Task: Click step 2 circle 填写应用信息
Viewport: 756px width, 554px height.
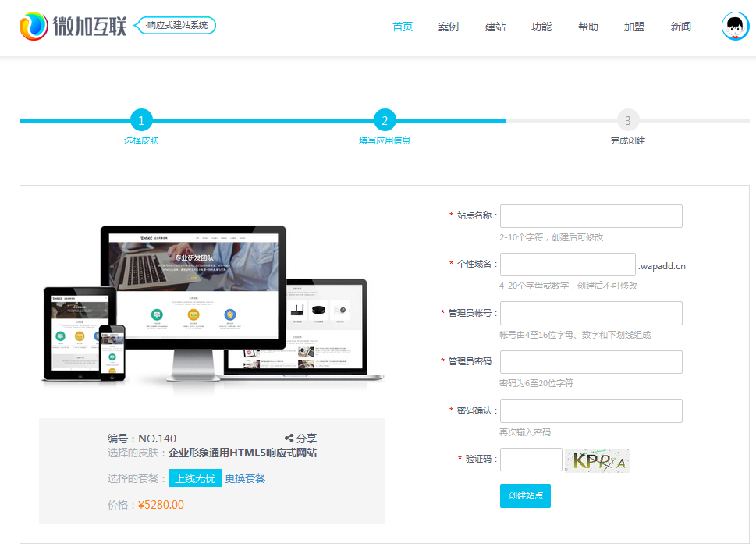Action: tap(385, 120)
